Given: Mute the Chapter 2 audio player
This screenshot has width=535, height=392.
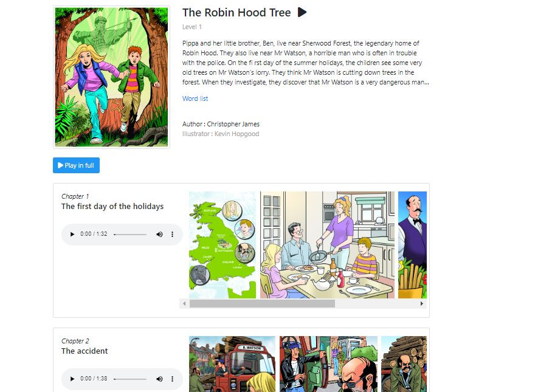Looking at the screenshot, I should coord(159,379).
